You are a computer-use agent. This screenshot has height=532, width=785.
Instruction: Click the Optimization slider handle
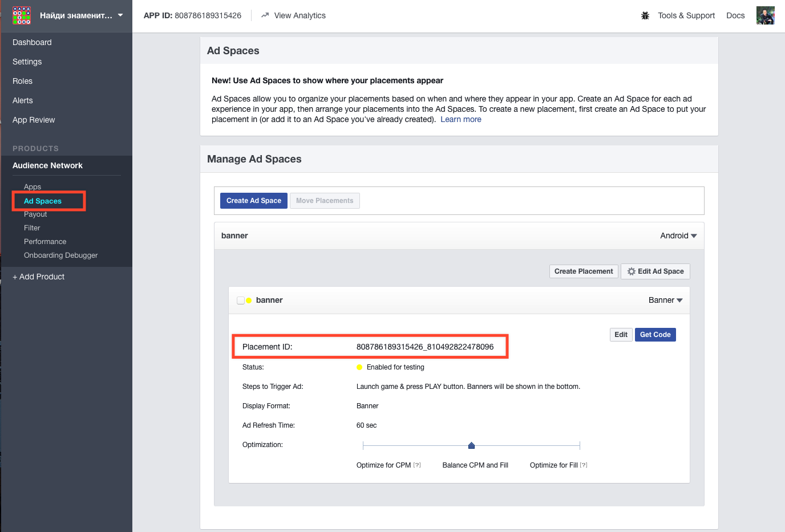pyautogui.click(x=471, y=445)
